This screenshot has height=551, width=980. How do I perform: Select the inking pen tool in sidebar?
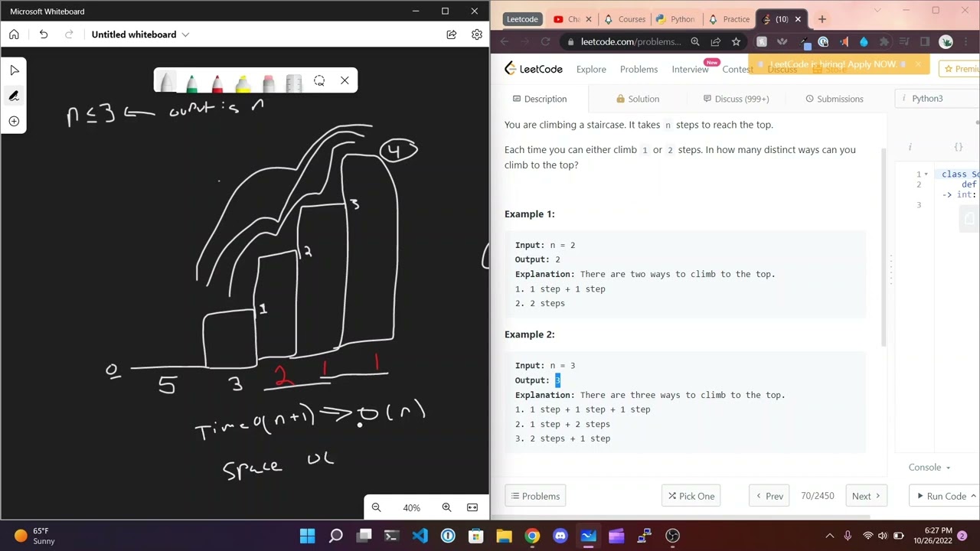(14, 96)
